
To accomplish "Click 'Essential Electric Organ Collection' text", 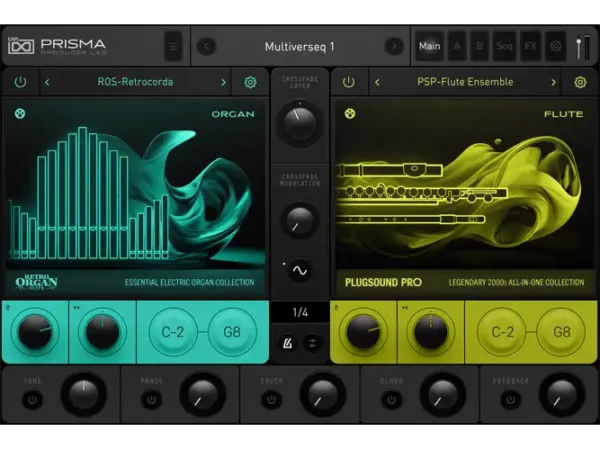I will click(189, 282).
